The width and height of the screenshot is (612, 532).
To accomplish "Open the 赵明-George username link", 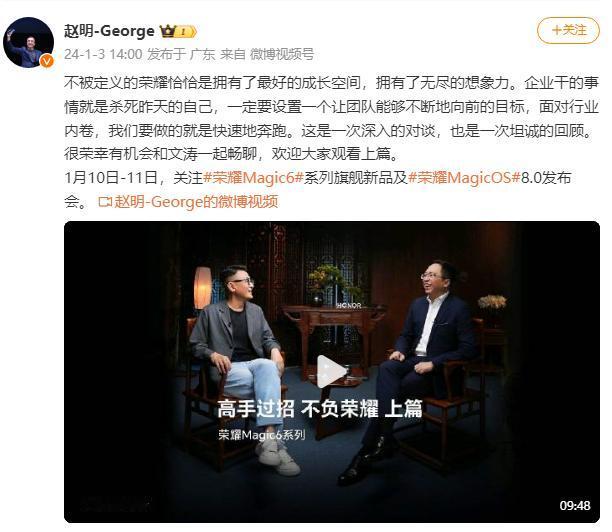I will pyautogui.click(x=109, y=31).
